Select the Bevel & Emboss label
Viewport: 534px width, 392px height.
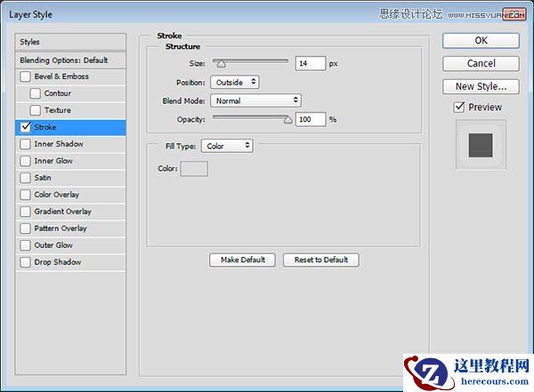(61, 76)
